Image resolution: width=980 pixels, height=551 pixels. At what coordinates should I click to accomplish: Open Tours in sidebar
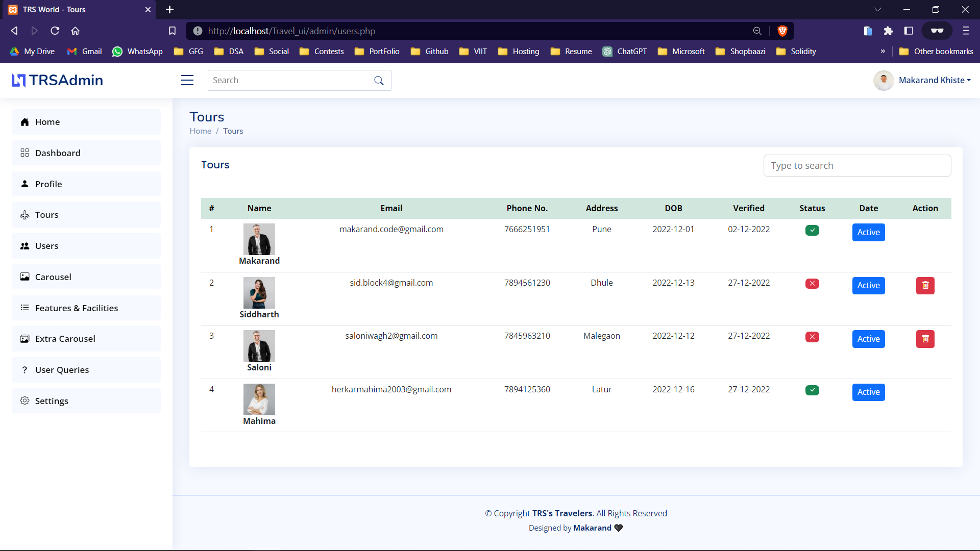pyautogui.click(x=86, y=215)
